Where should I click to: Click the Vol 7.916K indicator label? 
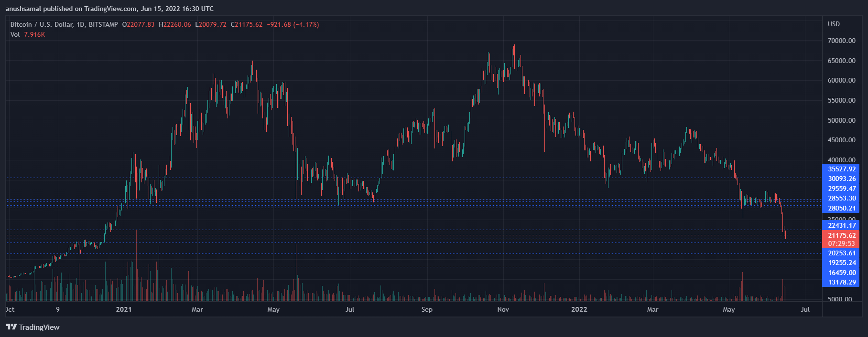[x=28, y=34]
